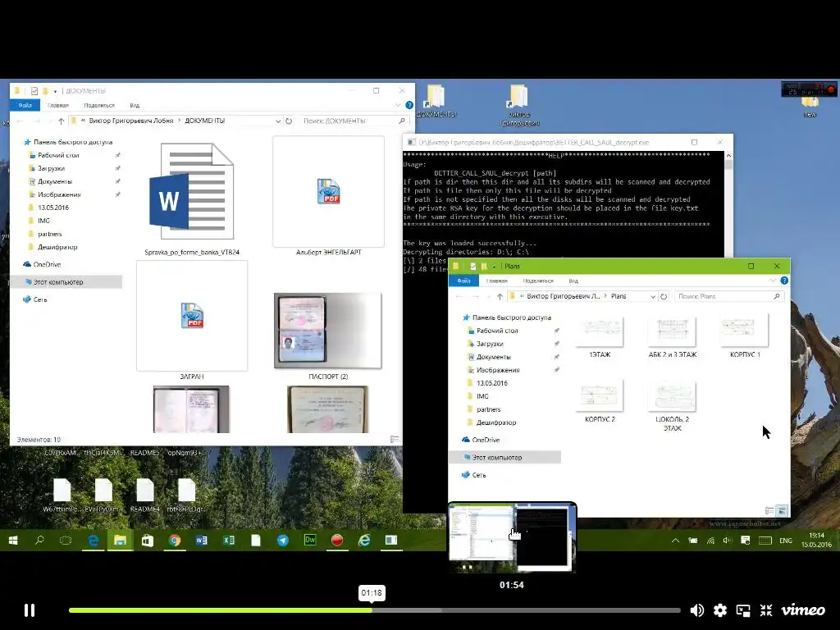Open the taskbar clock and date

pos(816,540)
